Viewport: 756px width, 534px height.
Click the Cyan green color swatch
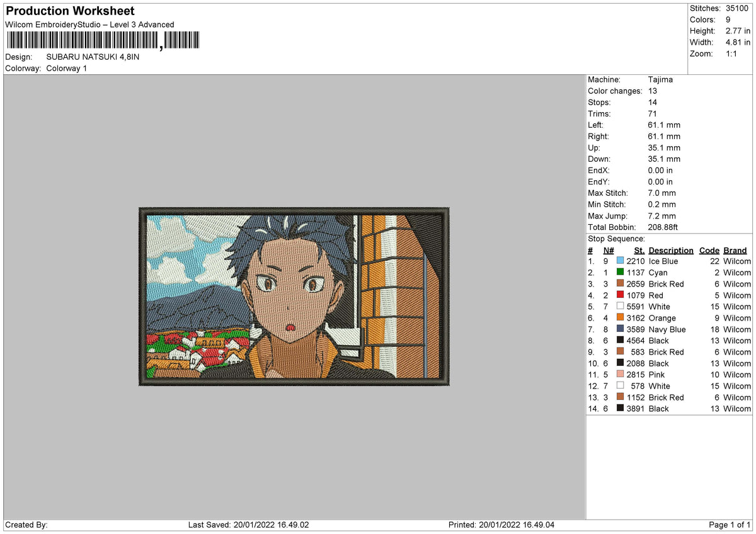[x=621, y=273]
